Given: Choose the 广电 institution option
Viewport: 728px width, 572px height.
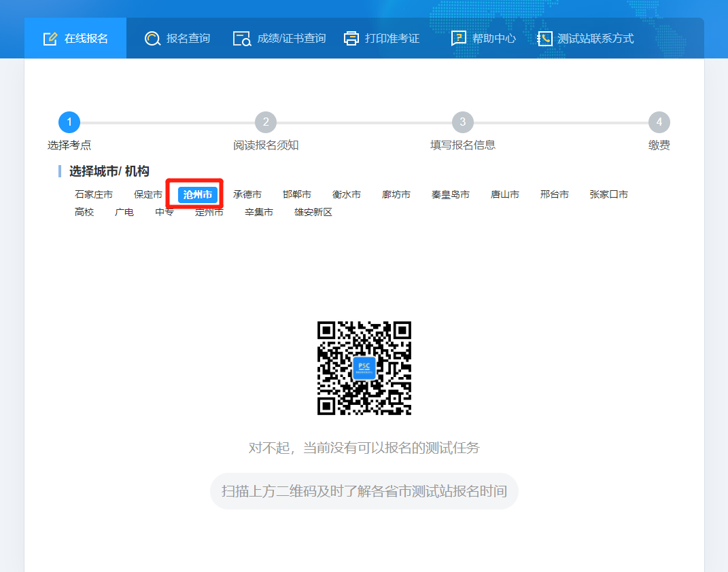Looking at the screenshot, I should click(124, 212).
